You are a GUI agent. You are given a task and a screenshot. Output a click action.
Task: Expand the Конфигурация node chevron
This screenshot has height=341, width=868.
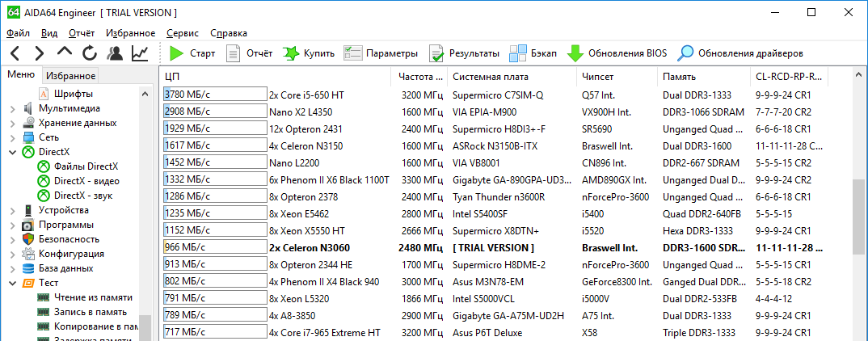coord(13,254)
